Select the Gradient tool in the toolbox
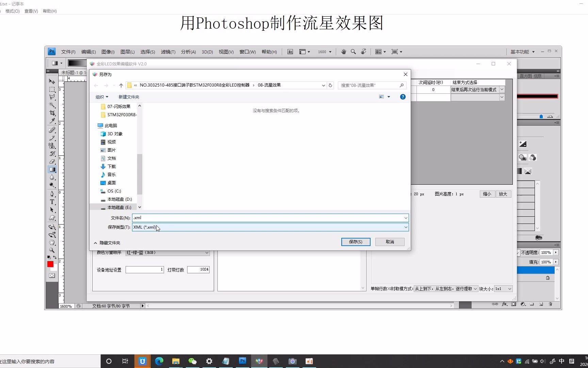This screenshot has height=368, width=588. (x=52, y=169)
